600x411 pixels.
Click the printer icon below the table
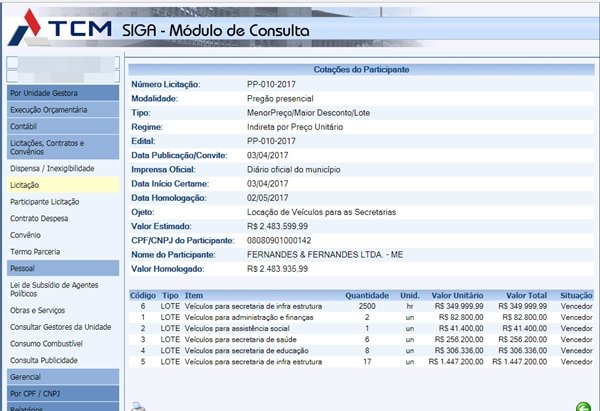139,405
